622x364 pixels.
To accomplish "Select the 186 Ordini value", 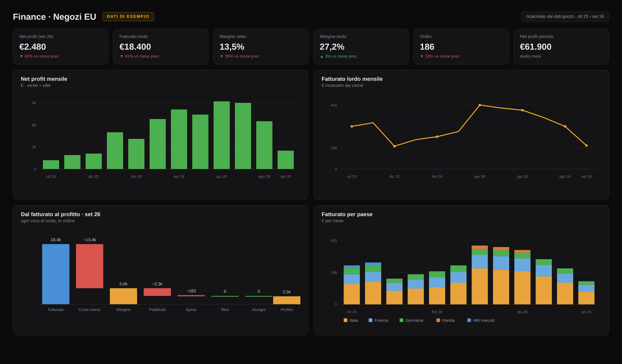I will point(427,47).
